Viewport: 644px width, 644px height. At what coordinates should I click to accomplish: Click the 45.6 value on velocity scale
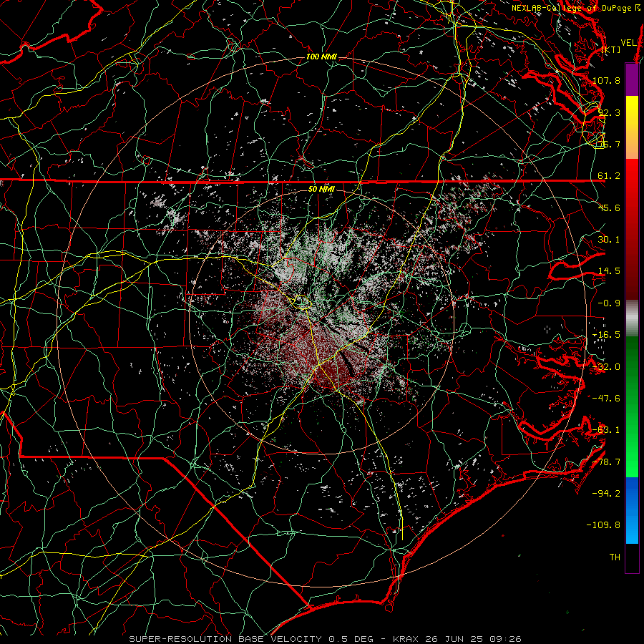pos(609,208)
